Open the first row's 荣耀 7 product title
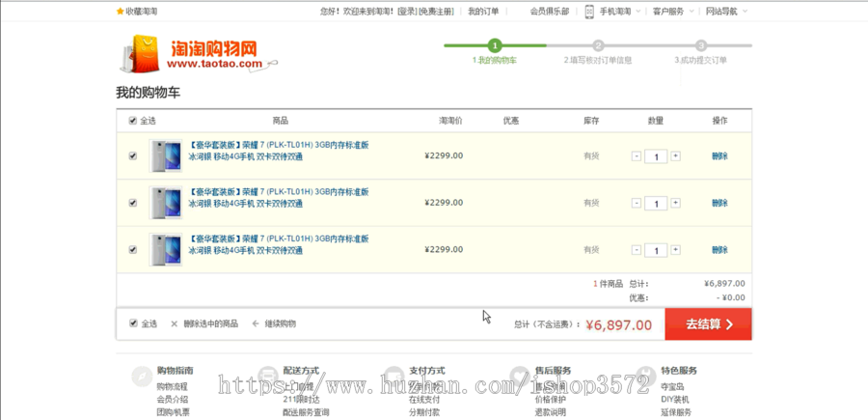The width and height of the screenshot is (868, 420). coord(279,151)
